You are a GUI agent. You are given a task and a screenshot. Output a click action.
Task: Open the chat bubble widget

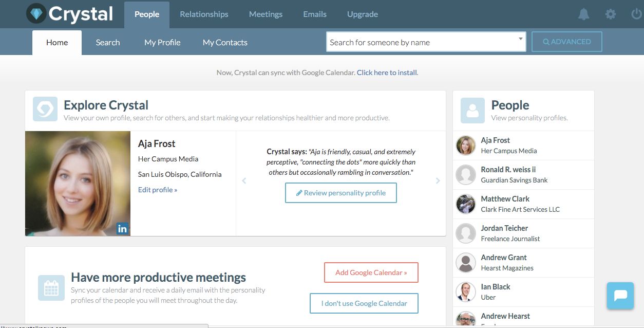point(620,296)
